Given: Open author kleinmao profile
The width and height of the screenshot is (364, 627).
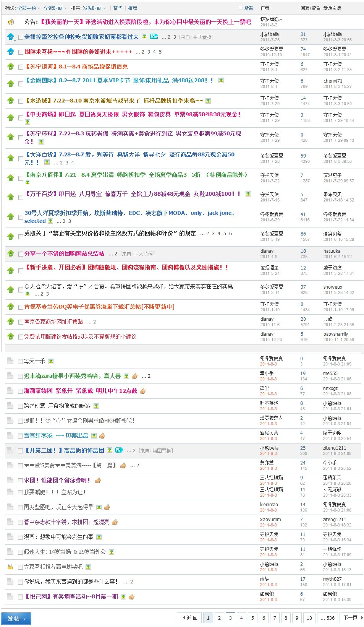Looking at the screenshot, I should (x=269, y=505).
